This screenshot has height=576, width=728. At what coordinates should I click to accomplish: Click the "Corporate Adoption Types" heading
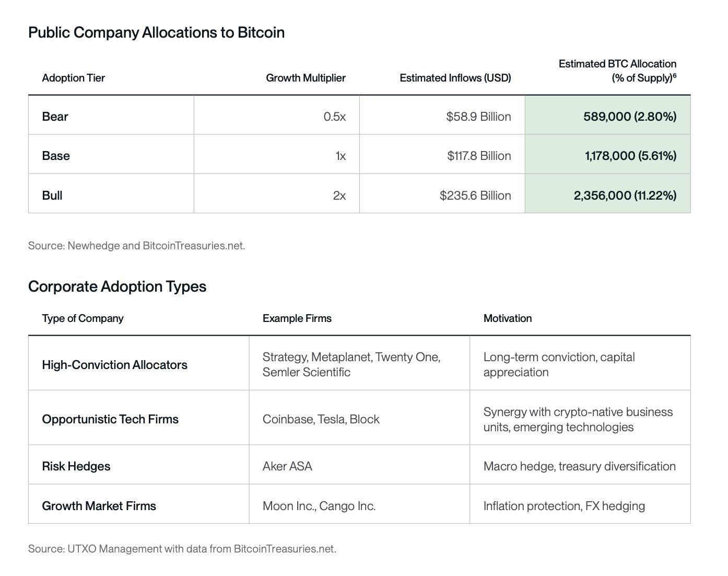117,286
